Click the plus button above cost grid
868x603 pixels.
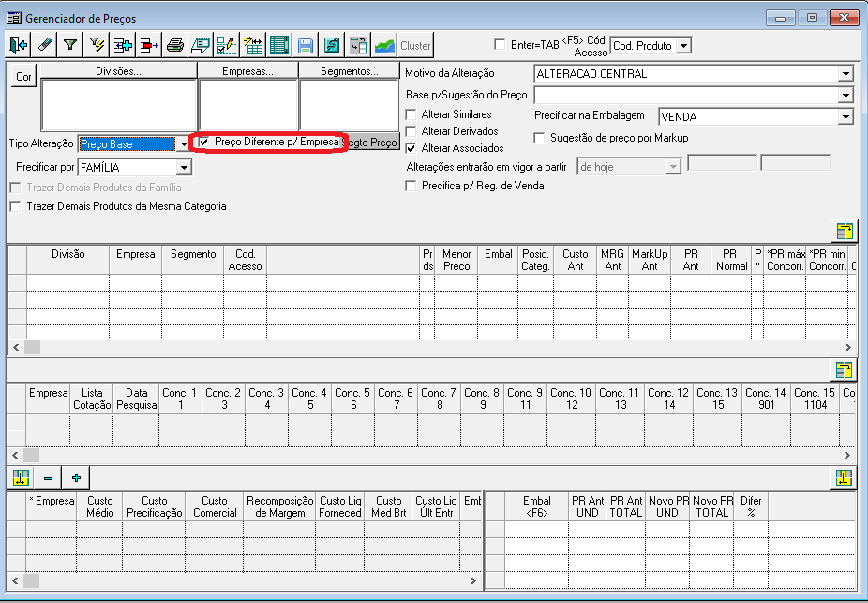click(x=76, y=477)
